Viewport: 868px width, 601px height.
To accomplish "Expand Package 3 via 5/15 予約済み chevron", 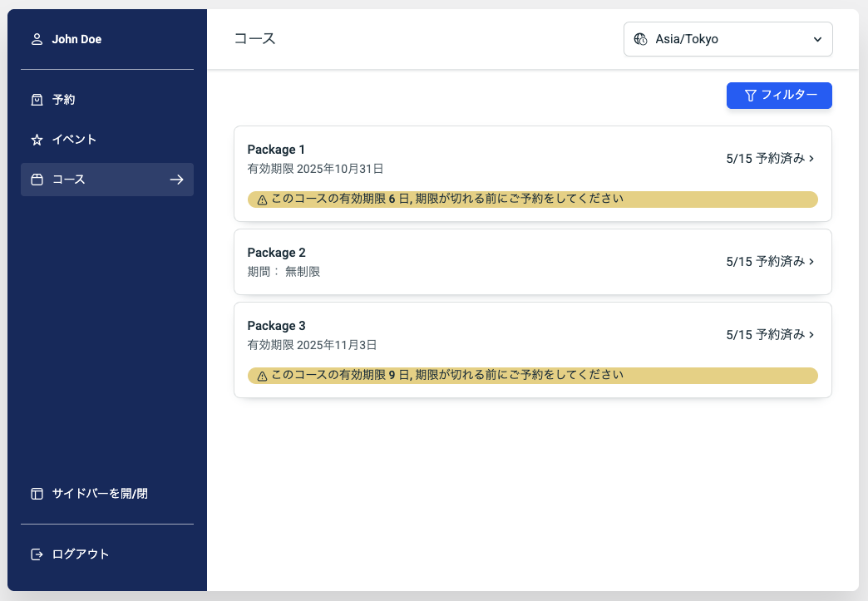I will 811,335.
